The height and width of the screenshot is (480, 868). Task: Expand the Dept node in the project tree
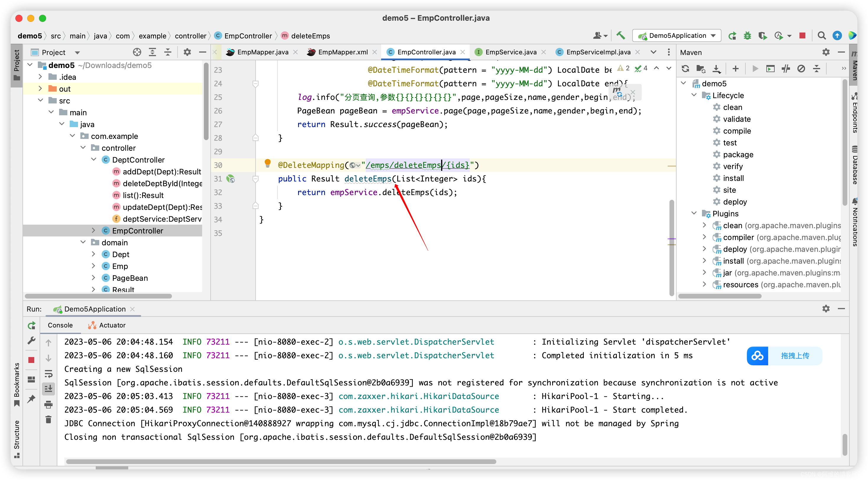click(94, 254)
